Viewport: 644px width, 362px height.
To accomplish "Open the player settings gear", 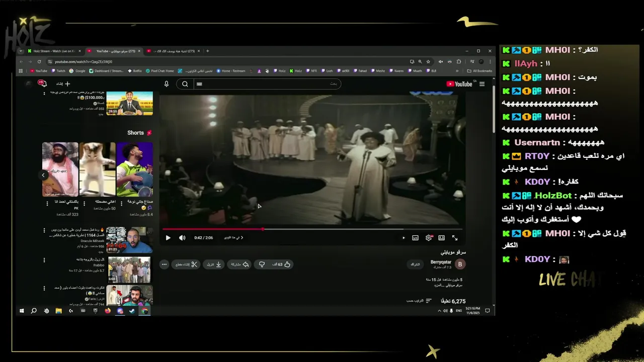I will tap(429, 238).
